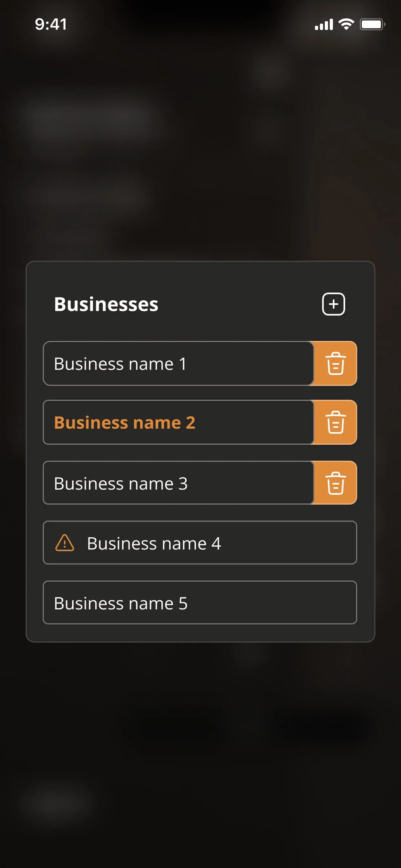Add a new business with plus icon
401x868 pixels.
point(333,304)
